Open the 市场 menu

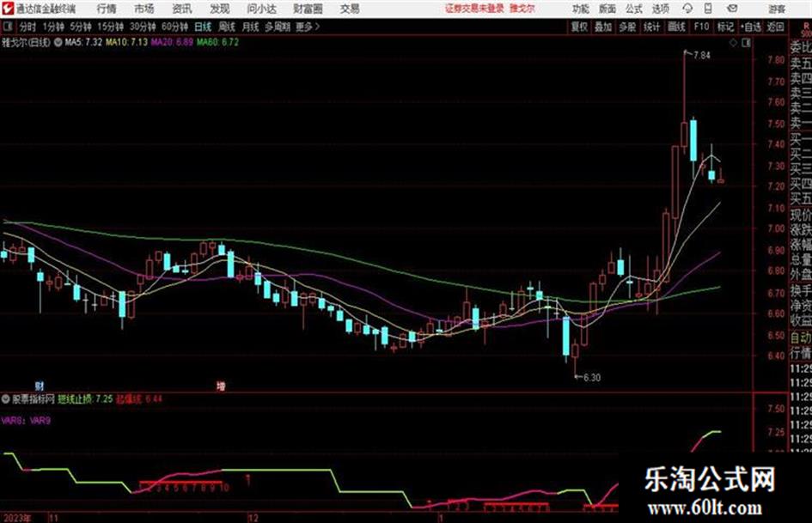[144, 9]
